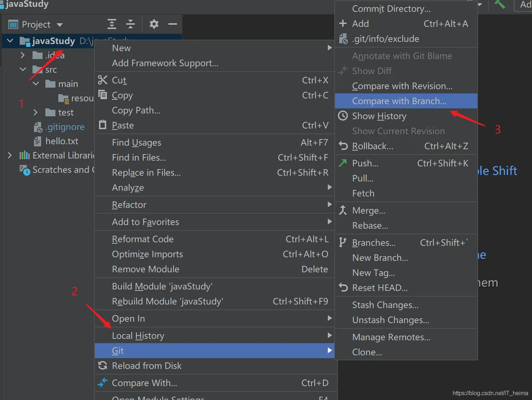Select Add to Favorites menu item

214,222
